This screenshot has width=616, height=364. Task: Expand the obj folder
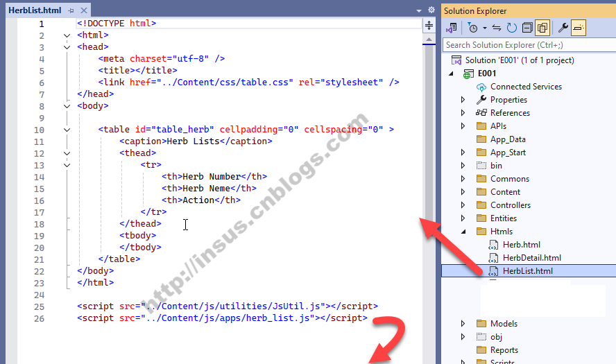(463, 337)
